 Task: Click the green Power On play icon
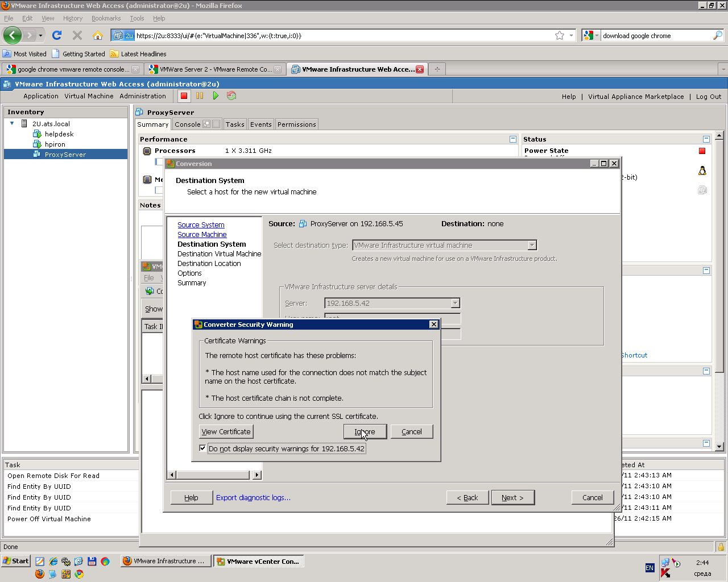tap(216, 96)
